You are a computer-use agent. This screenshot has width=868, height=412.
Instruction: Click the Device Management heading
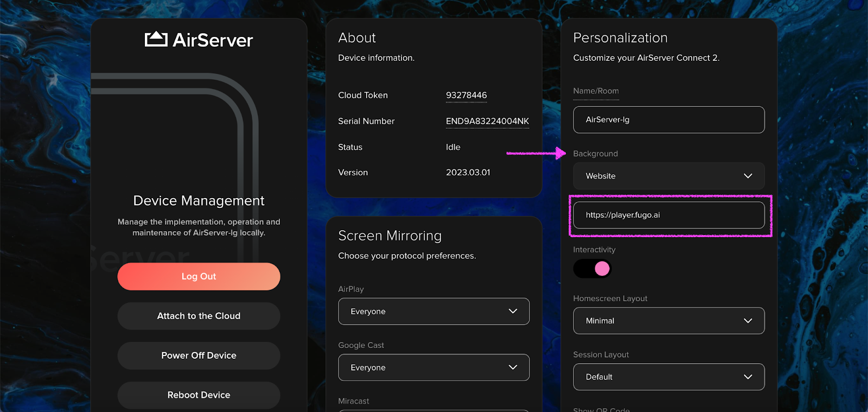(x=199, y=201)
